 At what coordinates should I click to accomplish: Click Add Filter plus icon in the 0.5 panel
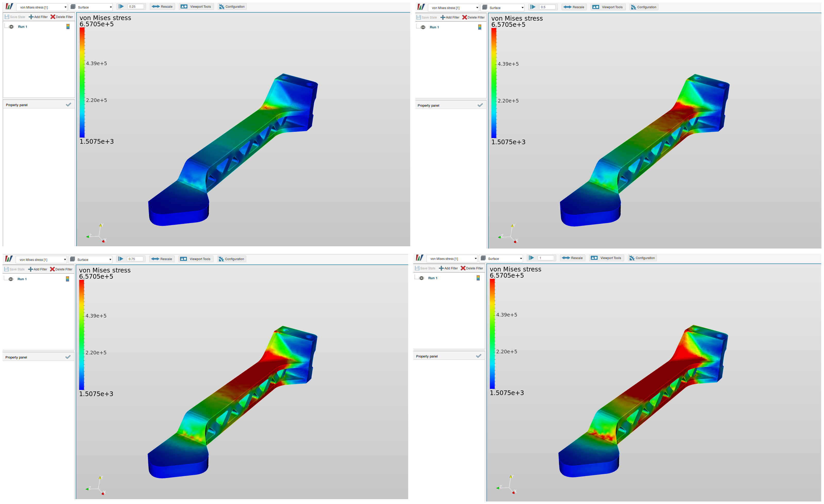[x=442, y=18]
